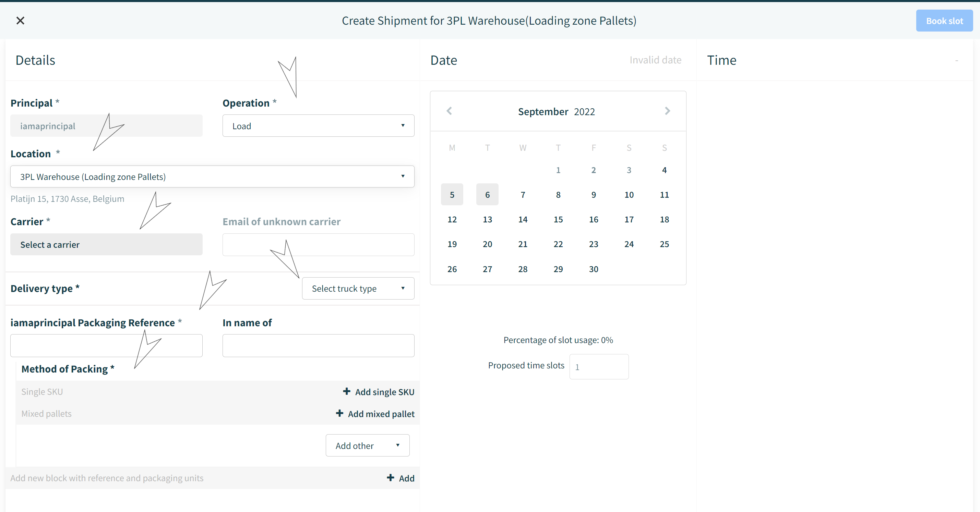
Task: Open the Add other dropdown
Action: pos(368,446)
